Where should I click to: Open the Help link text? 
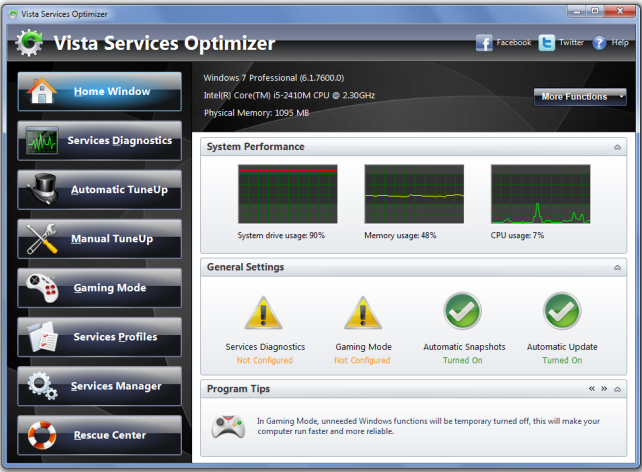620,43
